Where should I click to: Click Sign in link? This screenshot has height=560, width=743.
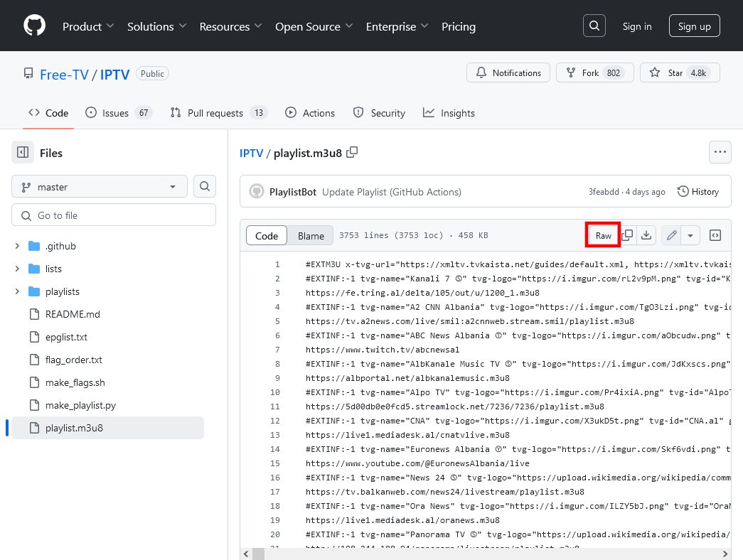tap(637, 26)
